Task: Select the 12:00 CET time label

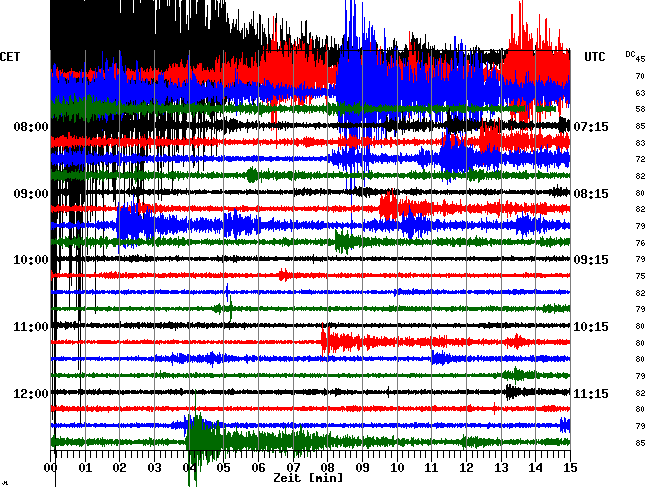Action: click(31, 393)
